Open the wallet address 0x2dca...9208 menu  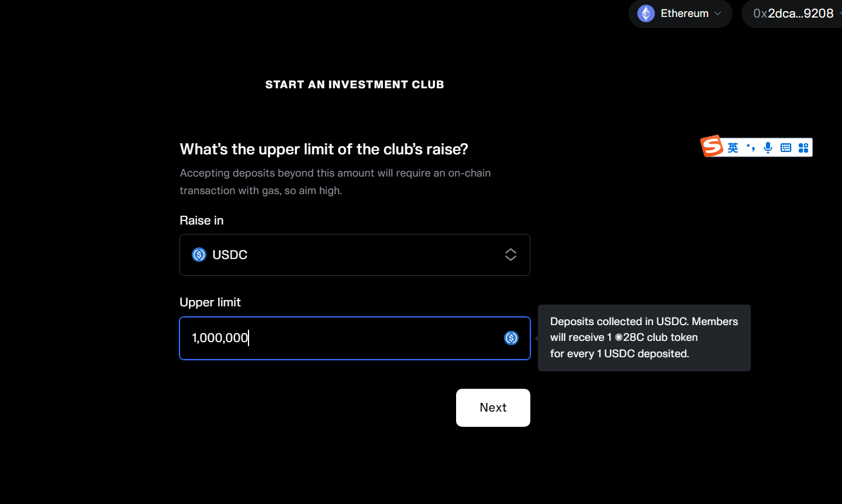[x=793, y=13]
